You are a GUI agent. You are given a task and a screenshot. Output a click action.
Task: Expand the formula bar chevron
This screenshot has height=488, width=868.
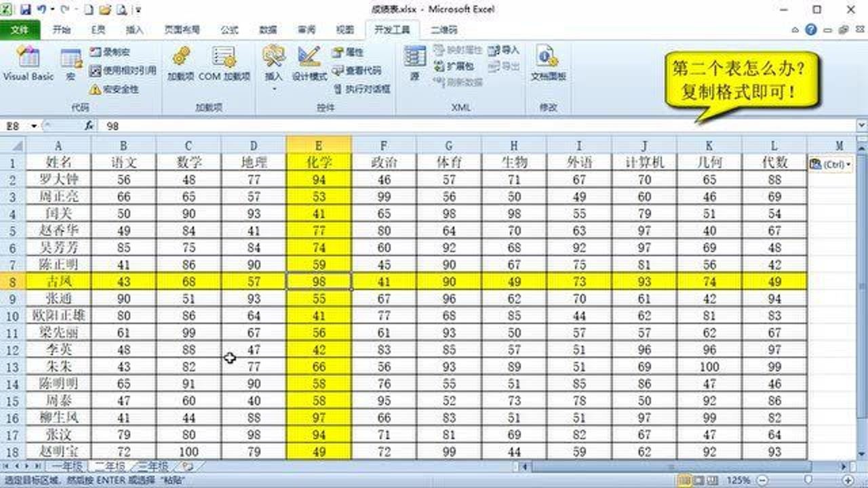(x=862, y=126)
